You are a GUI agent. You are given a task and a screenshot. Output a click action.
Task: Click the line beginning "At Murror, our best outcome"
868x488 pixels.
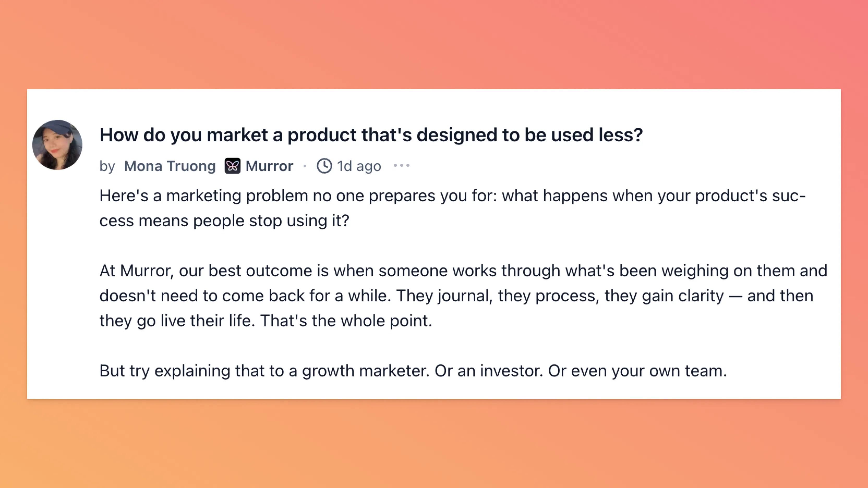pos(463,271)
